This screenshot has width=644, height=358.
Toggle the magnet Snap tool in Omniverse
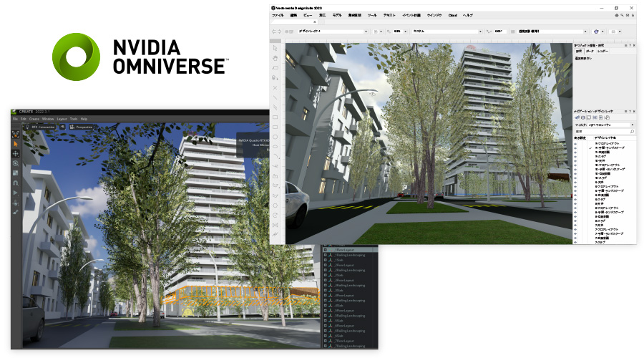pyautogui.click(x=16, y=183)
